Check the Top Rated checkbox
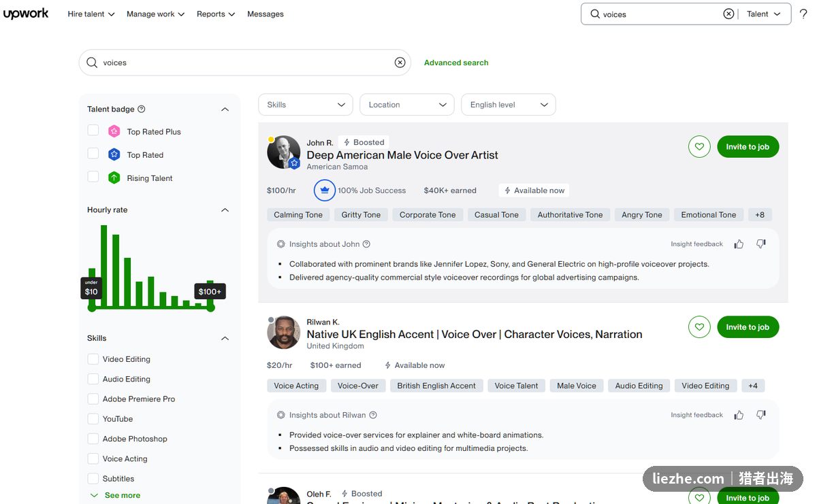817x504 pixels. [93, 154]
